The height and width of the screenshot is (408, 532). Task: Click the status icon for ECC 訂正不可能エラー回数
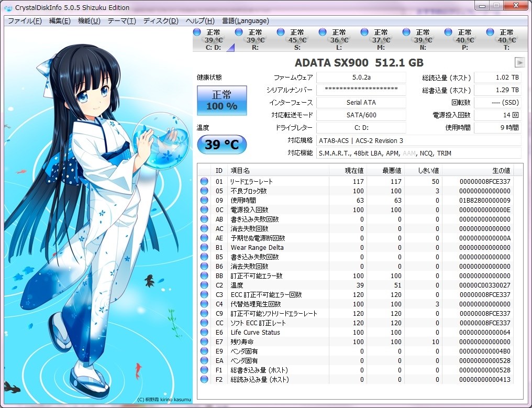(204, 295)
